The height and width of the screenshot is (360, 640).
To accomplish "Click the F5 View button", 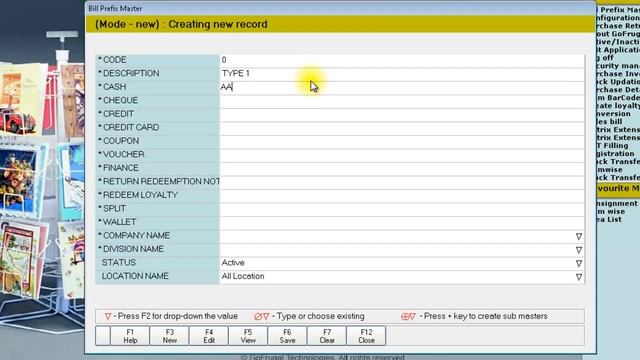I will (x=248, y=336).
